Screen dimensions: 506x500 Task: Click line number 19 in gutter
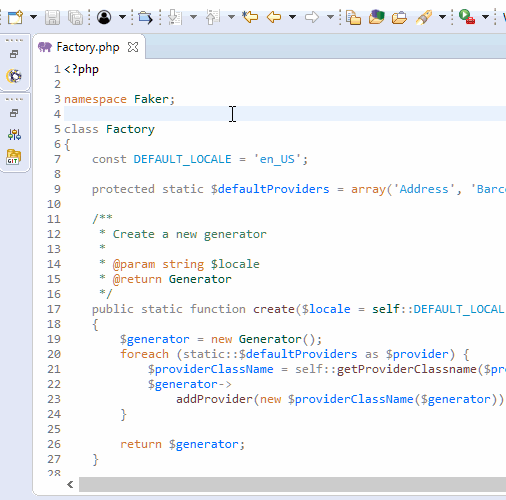pos(54,339)
